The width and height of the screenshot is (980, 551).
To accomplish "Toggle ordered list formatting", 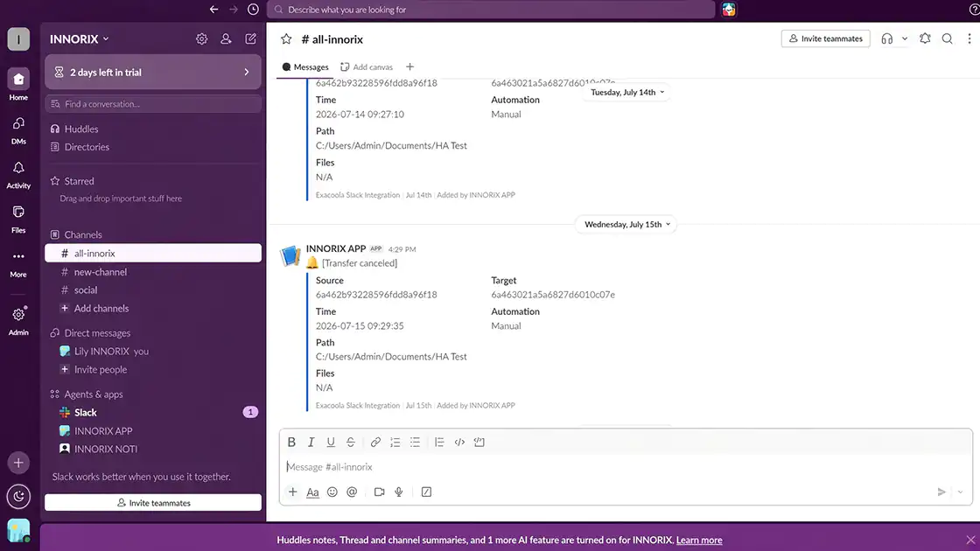I will tap(395, 443).
